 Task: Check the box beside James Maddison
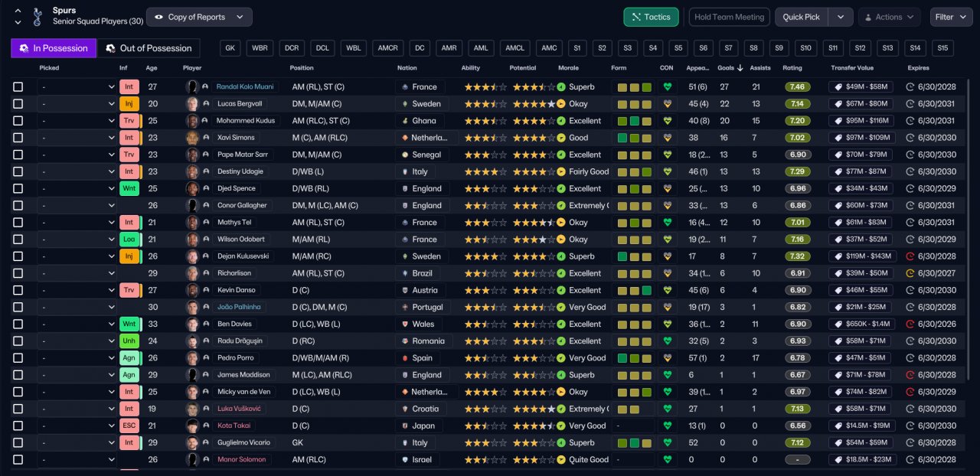pyautogui.click(x=18, y=375)
